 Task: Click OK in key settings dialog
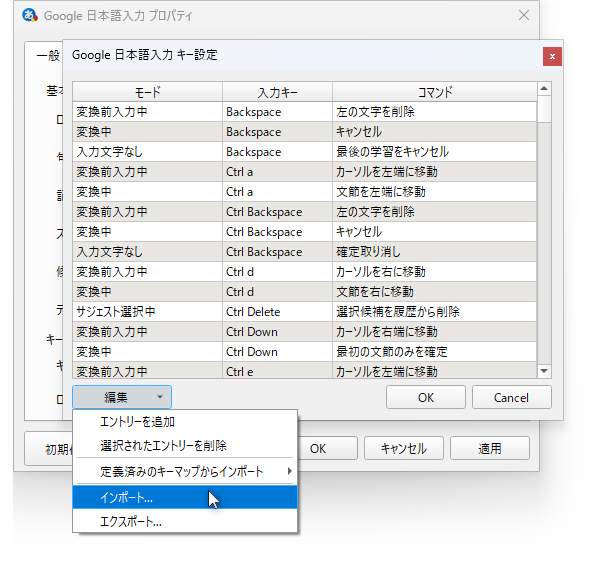coord(426,397)
